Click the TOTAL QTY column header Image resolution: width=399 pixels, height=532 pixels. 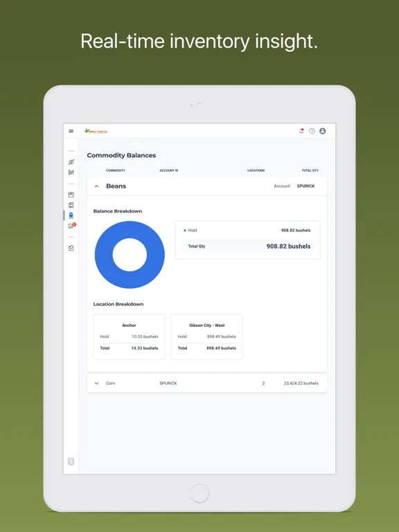tap(310, 170)
